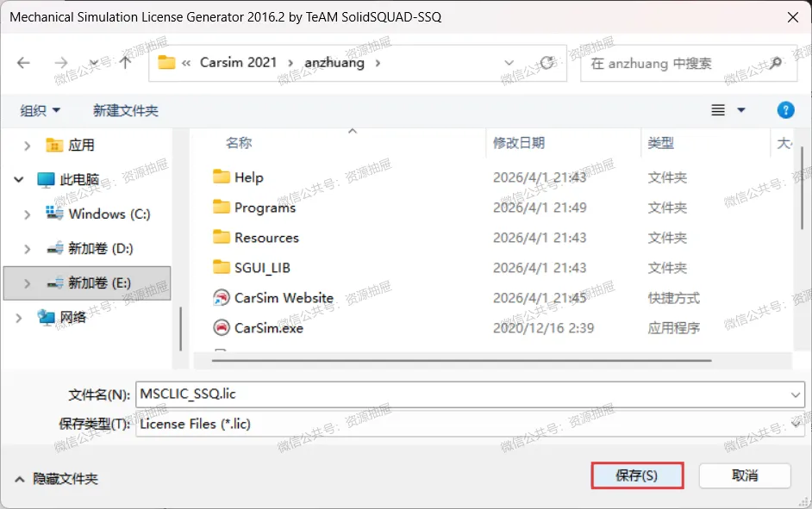Click the folder icon in address bar
Viewport: 812px width, 509px height.
pos(166,63)
